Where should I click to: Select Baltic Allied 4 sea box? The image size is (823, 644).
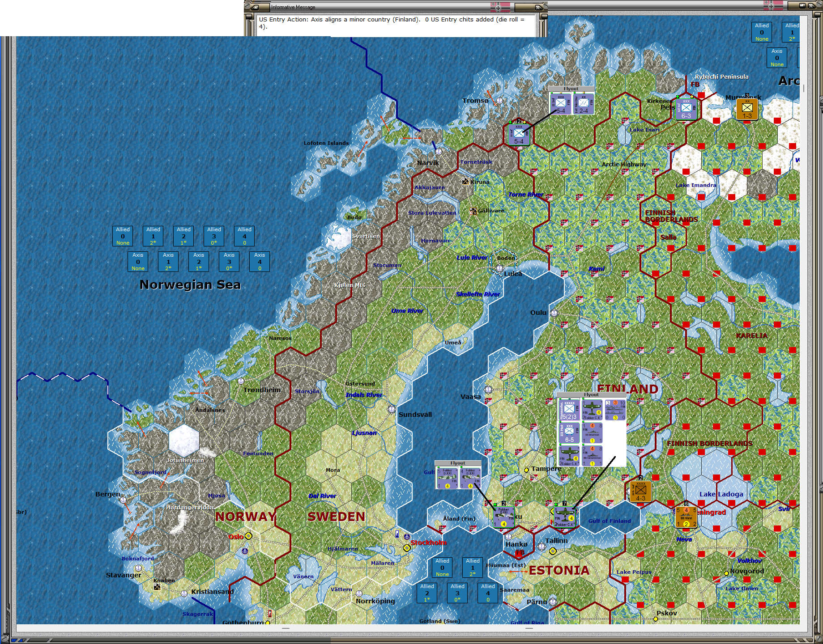[488, 593]
